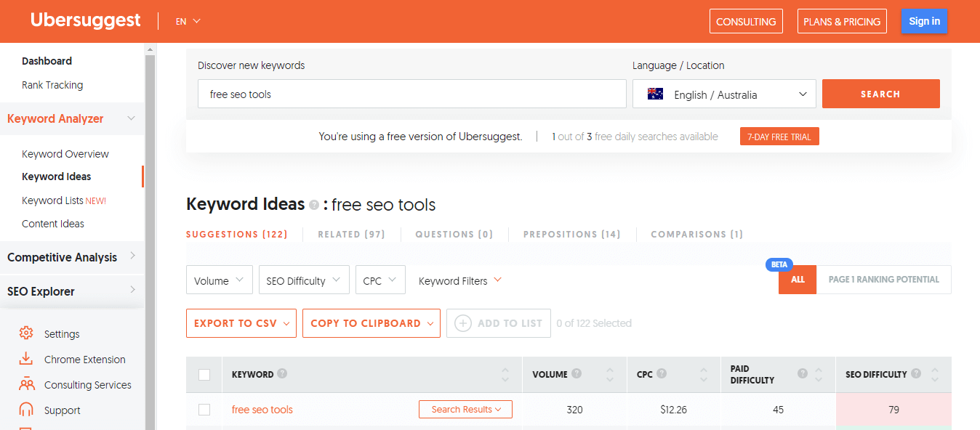The height and width of the screenshot is (430, 980).
Task: Tick the checkbox for free seo tools row
Action: [204, 410]
